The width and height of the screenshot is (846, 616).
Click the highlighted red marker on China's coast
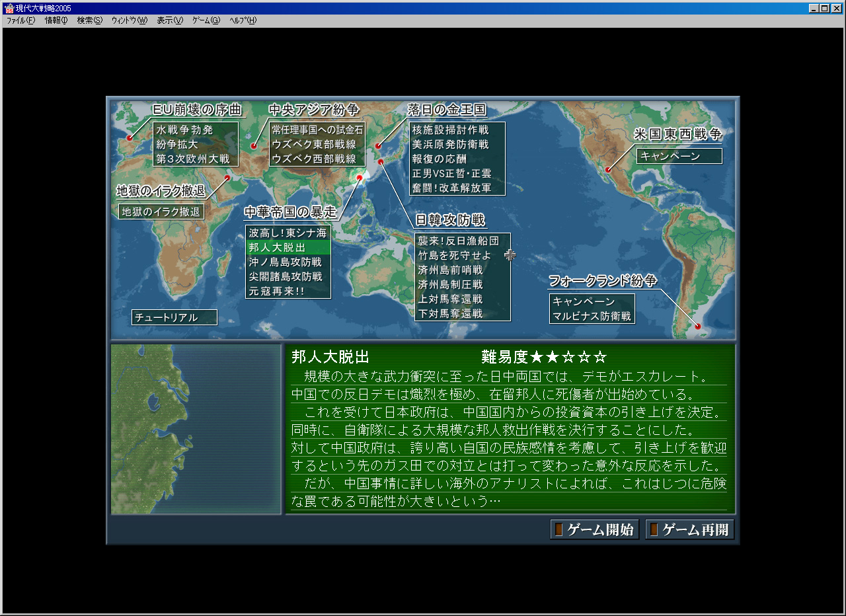pos(360,177)
